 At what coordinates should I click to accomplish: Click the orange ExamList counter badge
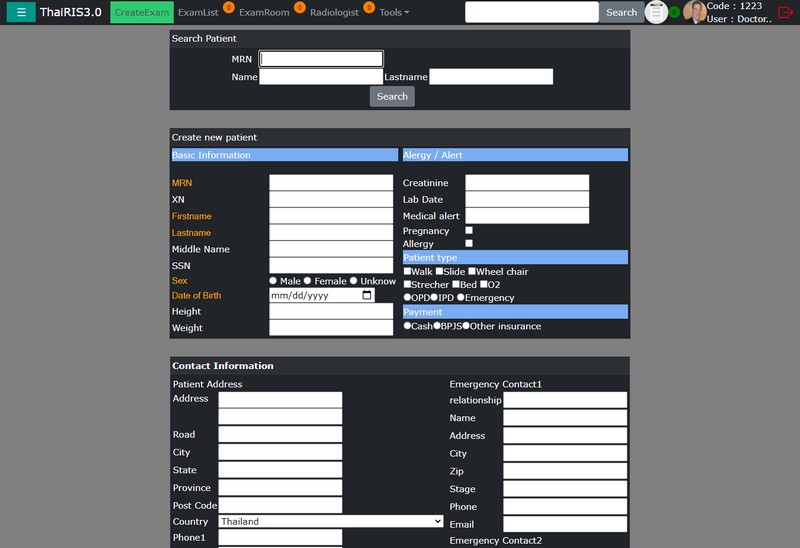pos(229,8)
